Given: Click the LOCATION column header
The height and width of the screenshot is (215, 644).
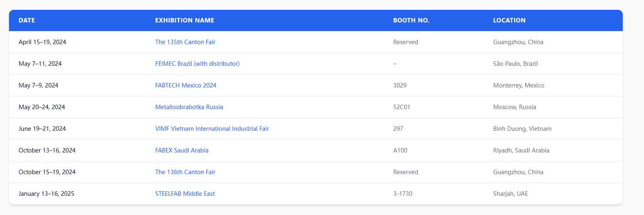Looking at the screenshot, I should tap(509, 20).
